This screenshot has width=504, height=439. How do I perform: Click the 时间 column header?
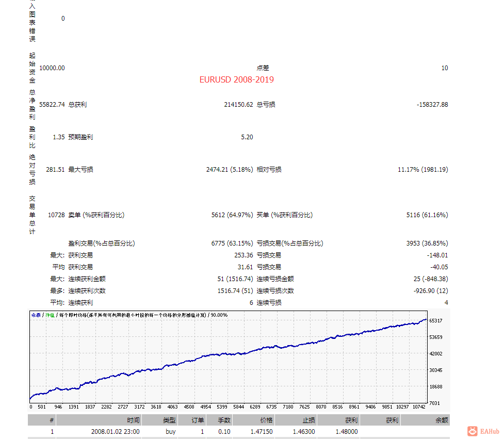133,419
